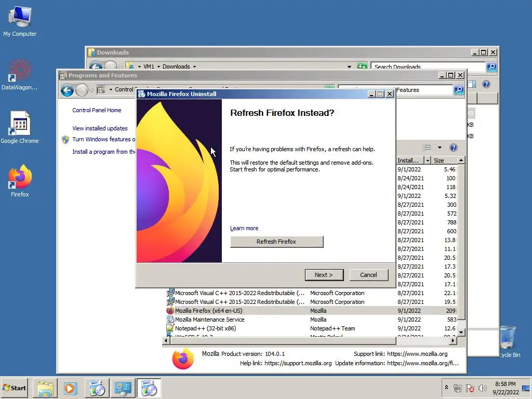Click Action Center flag tray icon
Image resolution: width=532 pixels, height=399 pixels.
pyautogui.click(x=470, y=388)
